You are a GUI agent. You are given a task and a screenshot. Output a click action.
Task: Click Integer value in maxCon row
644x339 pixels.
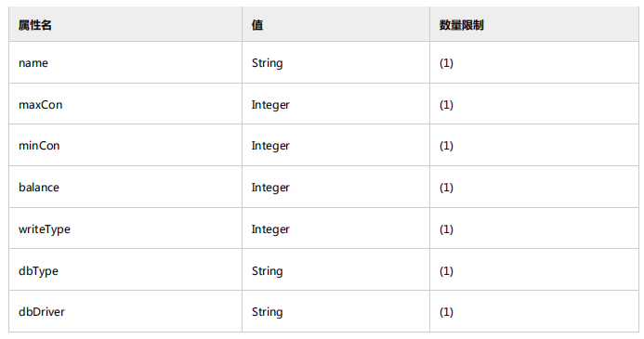pos(270,105)
